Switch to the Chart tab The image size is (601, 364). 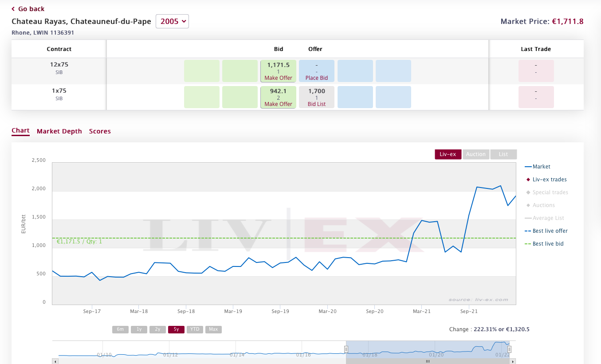click(20, 131)
